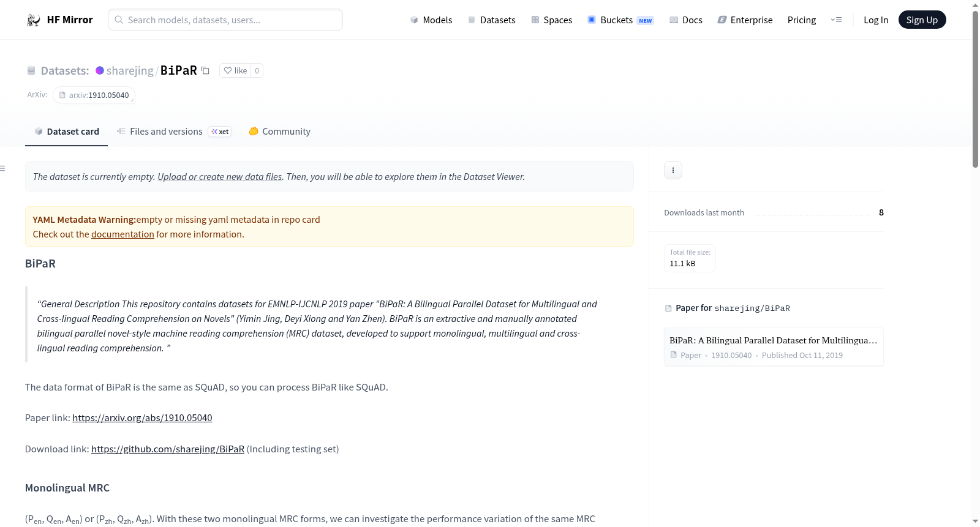The height and width of the screenshot is (527, 980).
Task: Click the BiPaR dataset title link
Action: [x=179, y=71]
